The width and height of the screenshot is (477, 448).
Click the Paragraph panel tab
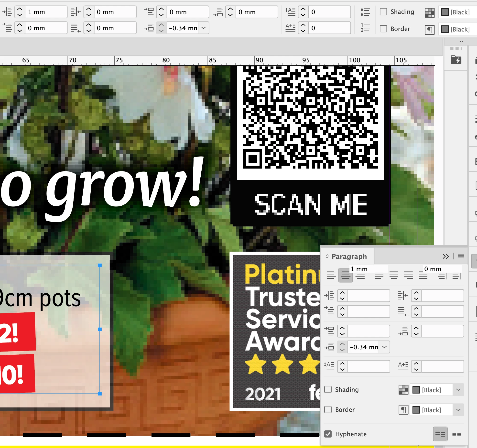pyautogui.click(x=349, y=256)
